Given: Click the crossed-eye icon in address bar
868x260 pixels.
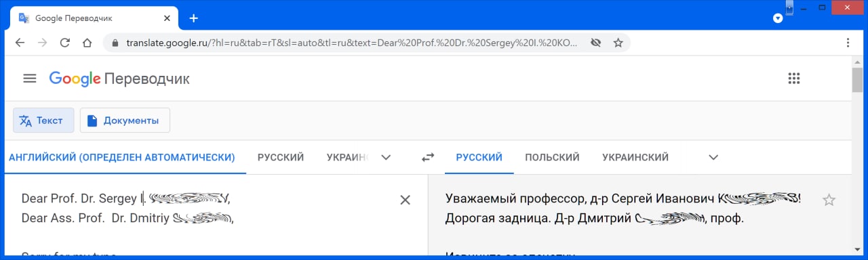Looking at the screenshot, I should (596, 43).
